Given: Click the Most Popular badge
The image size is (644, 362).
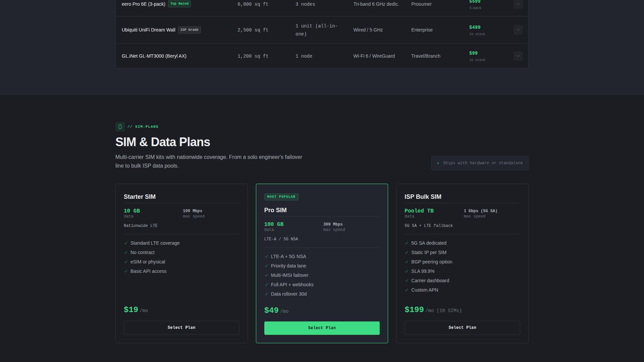Looking at the screenshot, I should (x=281, y=197).
